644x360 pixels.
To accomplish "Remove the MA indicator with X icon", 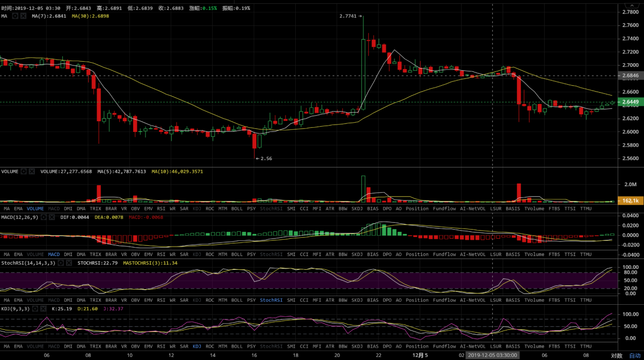I will [24, 16].
